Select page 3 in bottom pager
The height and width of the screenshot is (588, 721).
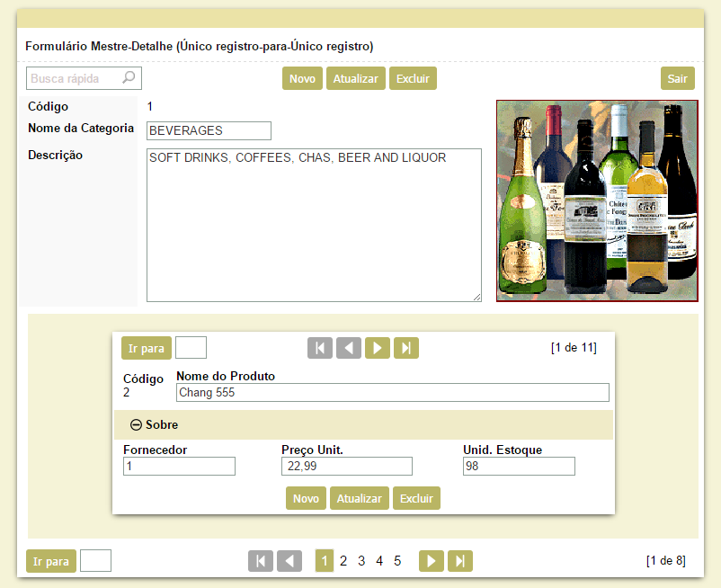coord(361,561)
